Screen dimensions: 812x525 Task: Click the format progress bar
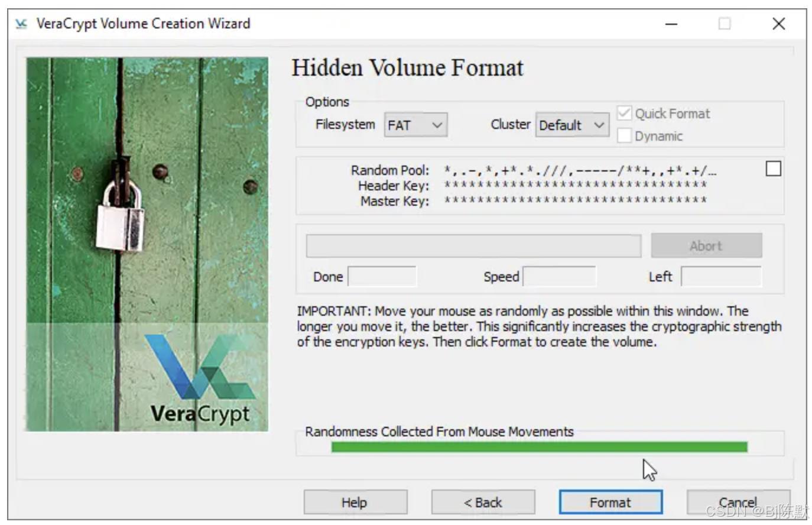tap(473, 246)
